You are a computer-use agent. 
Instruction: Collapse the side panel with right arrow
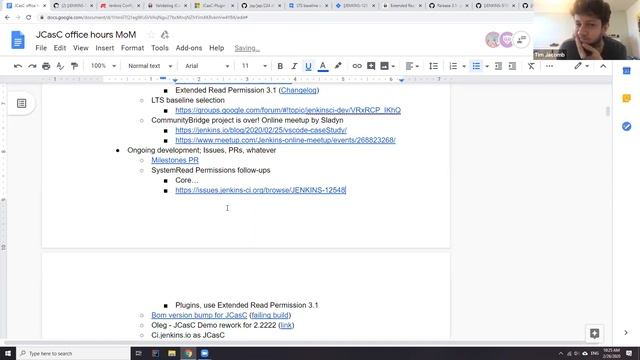click(x=626, y=333)
